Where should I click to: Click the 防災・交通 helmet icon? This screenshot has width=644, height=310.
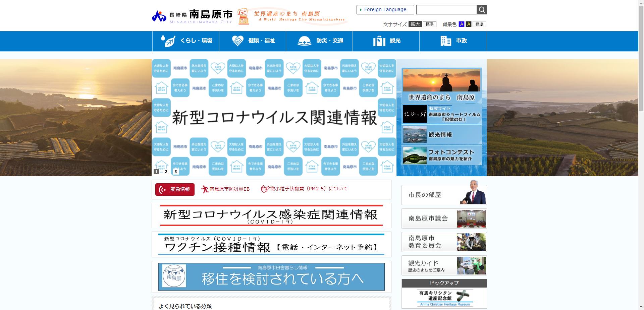pos(305,41)
